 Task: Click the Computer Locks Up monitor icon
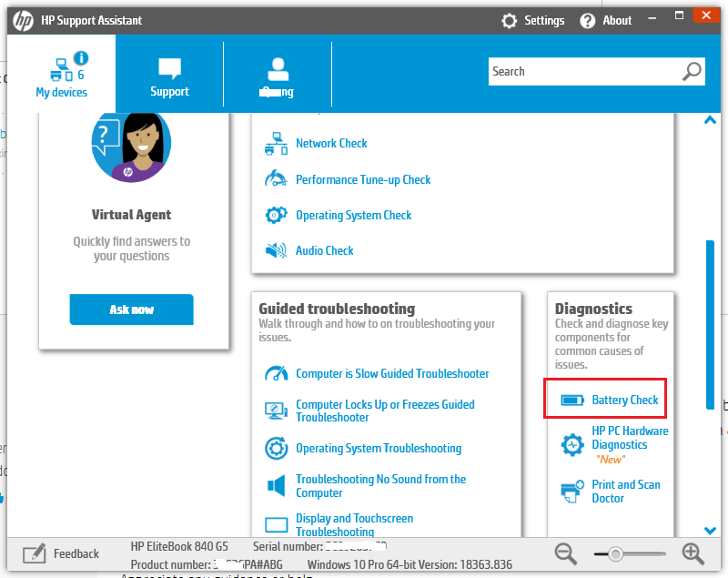pyautogui.click(x=277, y=411)
